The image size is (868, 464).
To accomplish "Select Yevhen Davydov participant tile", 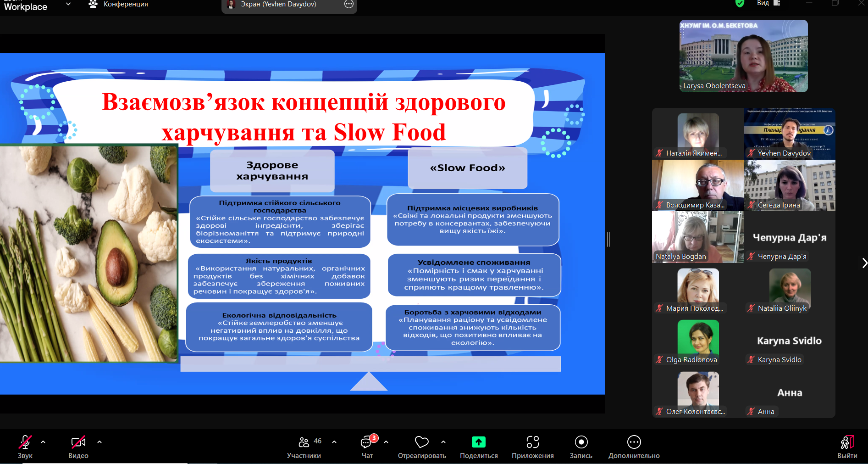I will point(790,134).
